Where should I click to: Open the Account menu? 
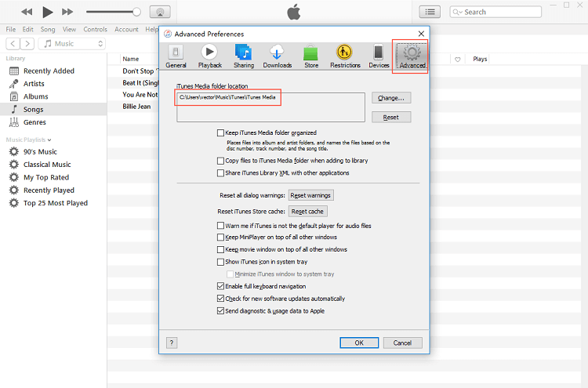[126, 29]
